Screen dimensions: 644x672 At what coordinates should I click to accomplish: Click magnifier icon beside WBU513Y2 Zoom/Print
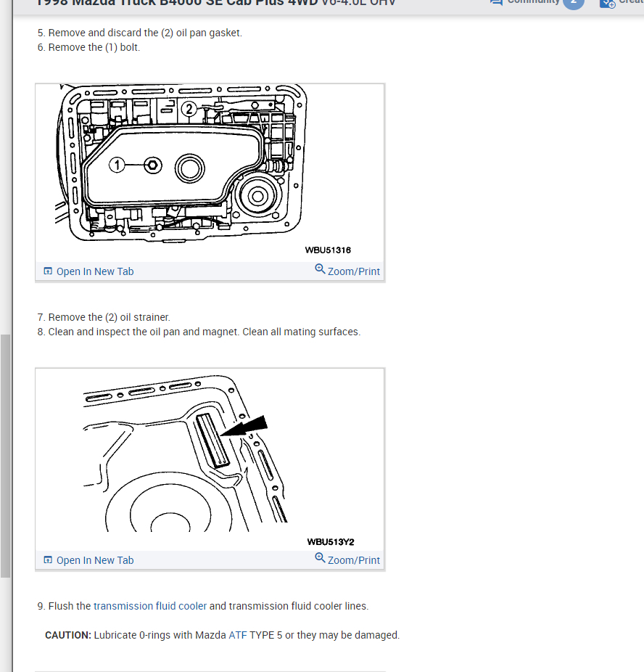[x=320, y=557]
